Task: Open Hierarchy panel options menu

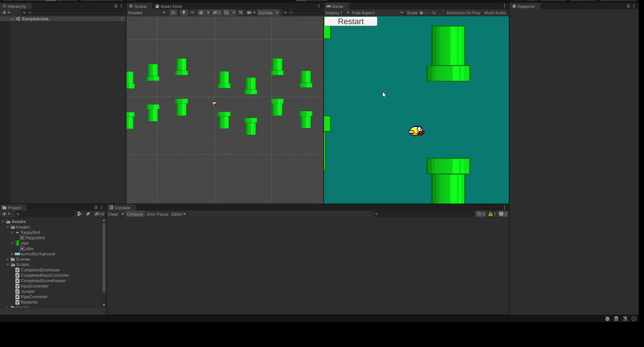Action: click(x=121, y=6)
